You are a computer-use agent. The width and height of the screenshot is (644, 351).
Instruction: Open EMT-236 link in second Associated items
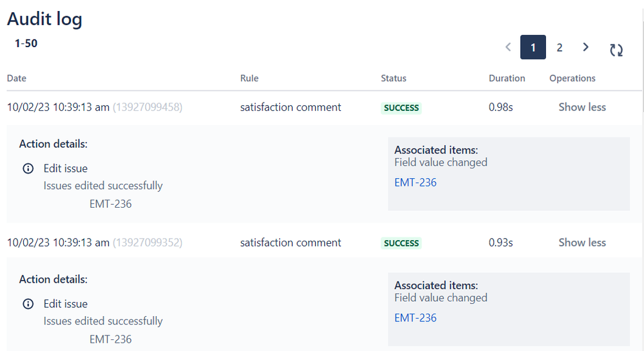[x=415, y=317]
